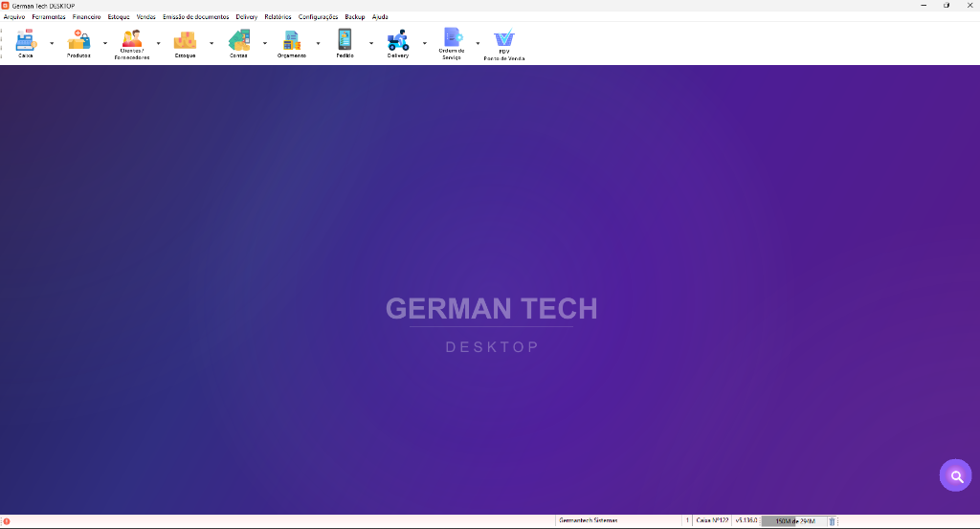The height and width of the screenshot is (529, 980).
Task: Open the Ordem de Serviço icon
Action: point(452,44)
